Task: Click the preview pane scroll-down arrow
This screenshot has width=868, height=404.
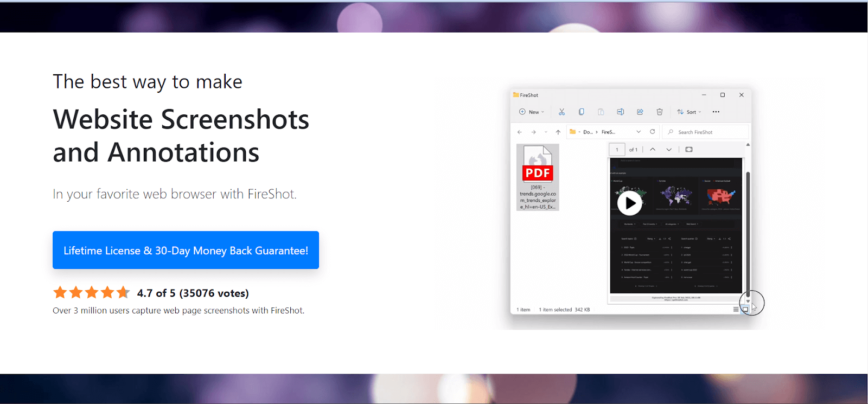Action: [748, 301]
